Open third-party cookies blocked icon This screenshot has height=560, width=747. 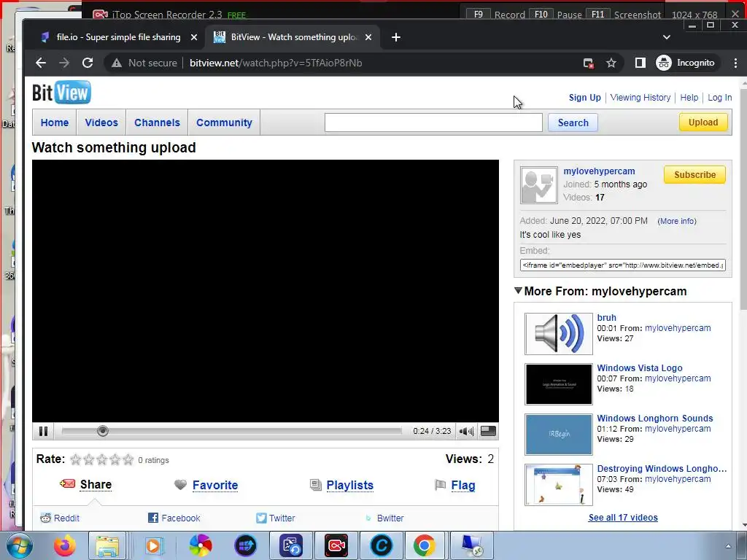point(589,63)
